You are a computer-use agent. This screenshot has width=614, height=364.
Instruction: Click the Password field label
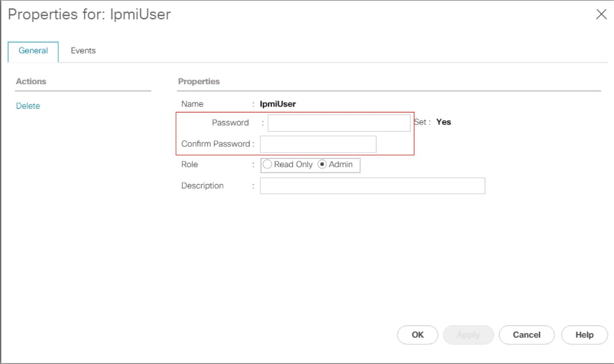[230, 123]
